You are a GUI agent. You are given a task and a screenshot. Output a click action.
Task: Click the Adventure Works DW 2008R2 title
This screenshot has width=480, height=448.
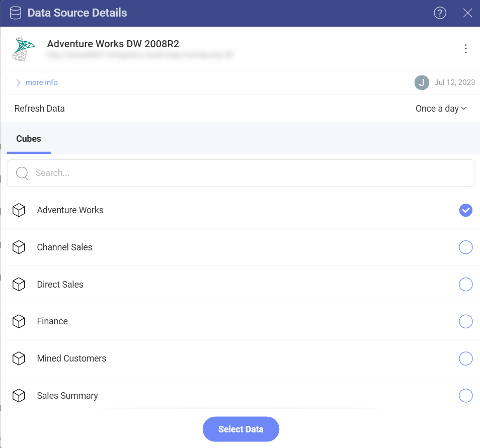113,44
